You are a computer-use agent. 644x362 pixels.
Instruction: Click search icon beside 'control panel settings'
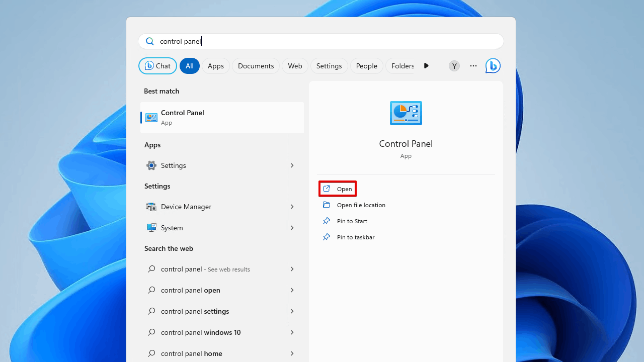pos(151,311)
